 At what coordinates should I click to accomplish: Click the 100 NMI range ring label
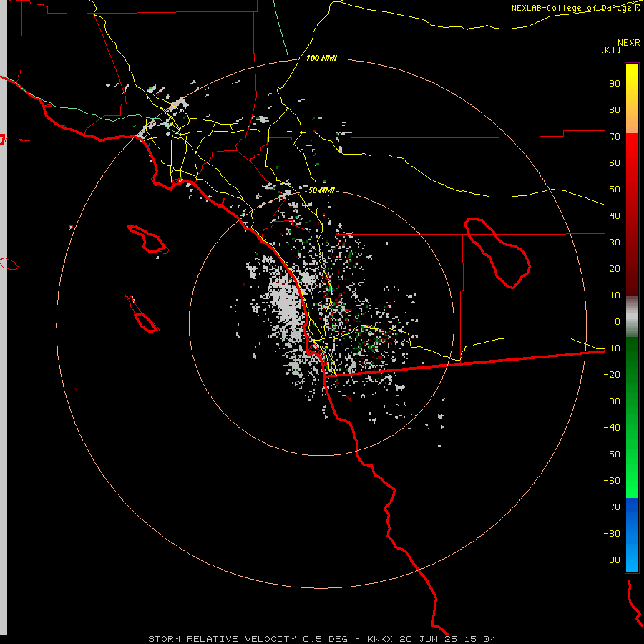(x=321, y=59)
